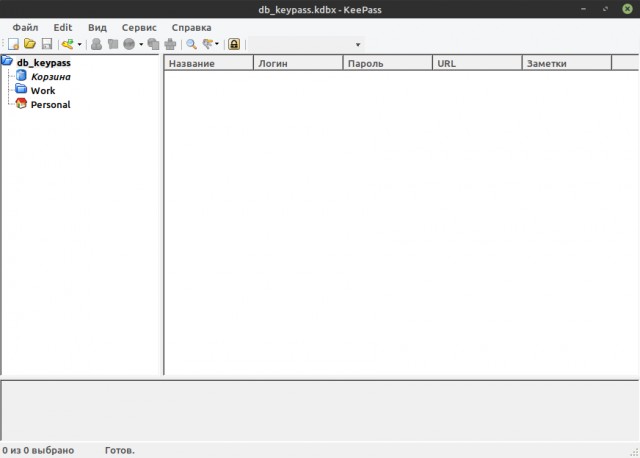Sort by the Логин column header
The height and width of the screenshot is (458, 640).
pyautogui.click(x=298, y=63)
